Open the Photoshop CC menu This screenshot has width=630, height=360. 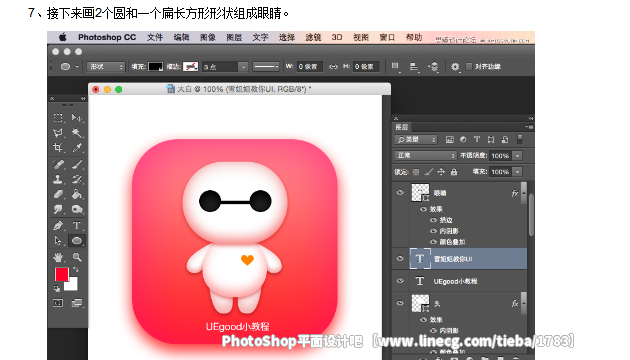[x=107, y=37]
